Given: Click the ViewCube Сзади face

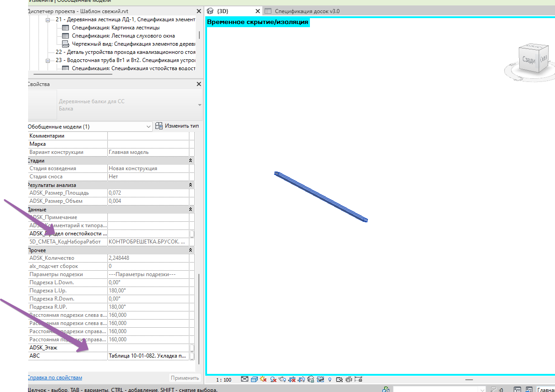Looking at the screenshot, I should coord(529,60).
